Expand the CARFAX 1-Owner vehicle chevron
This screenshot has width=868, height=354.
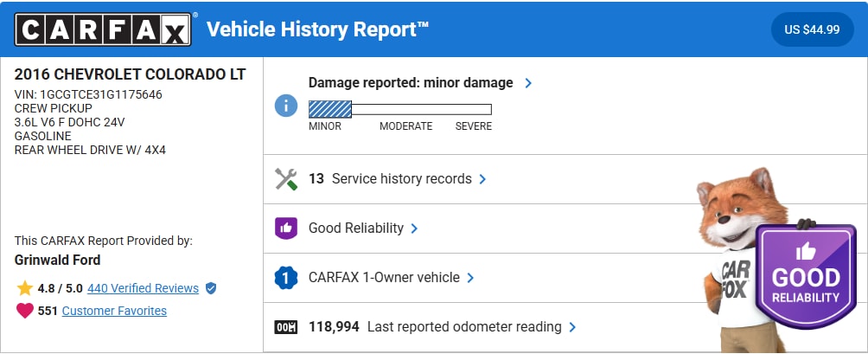(x=471, y=278)
